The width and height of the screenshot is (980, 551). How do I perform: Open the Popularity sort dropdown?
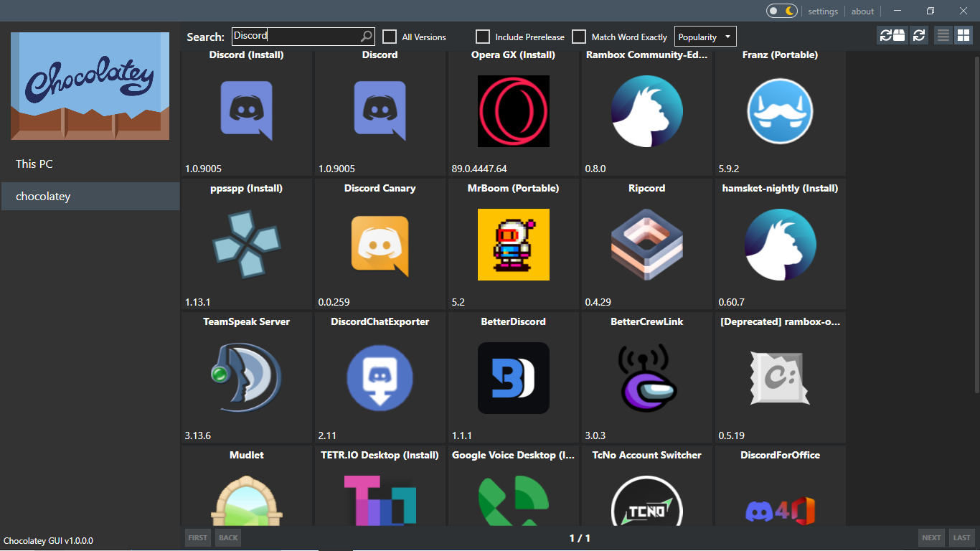tap(705, 37)
